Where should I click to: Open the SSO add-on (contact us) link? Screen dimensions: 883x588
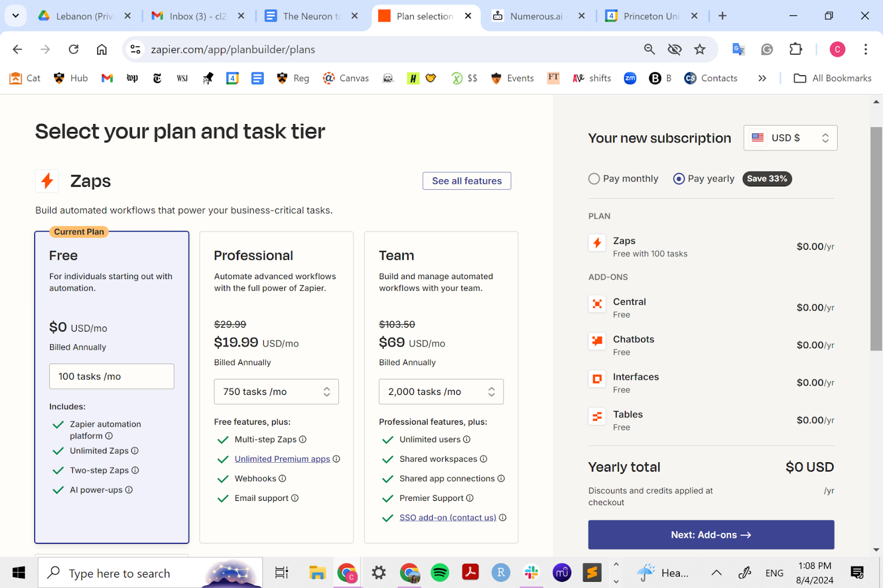[448, 518]
